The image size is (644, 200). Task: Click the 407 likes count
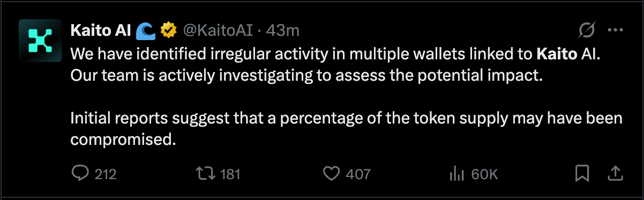click(x=358, y=174)
